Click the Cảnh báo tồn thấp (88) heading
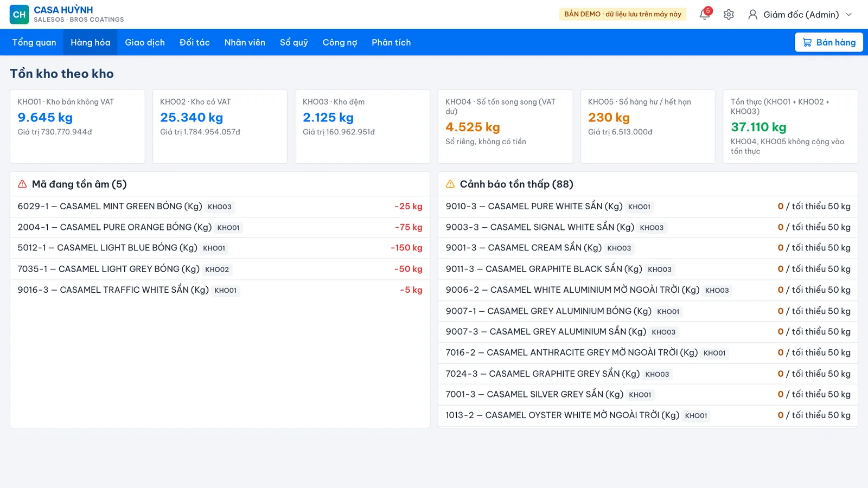Image resolution: width=868 pixels, height=488 pixels. coord(516,184)
